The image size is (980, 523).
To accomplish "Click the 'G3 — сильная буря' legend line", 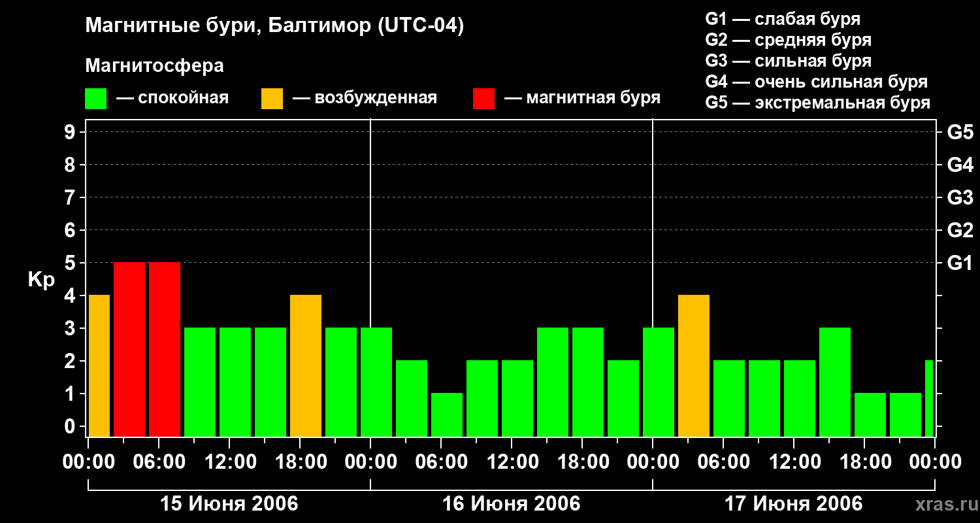I will coord(789,61).
